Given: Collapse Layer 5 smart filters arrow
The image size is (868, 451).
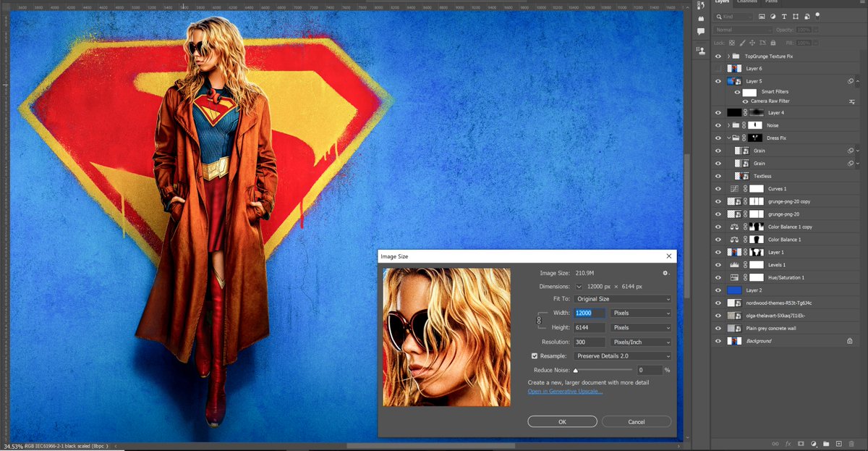Looking at the screenshot, I should click(859, 81).
